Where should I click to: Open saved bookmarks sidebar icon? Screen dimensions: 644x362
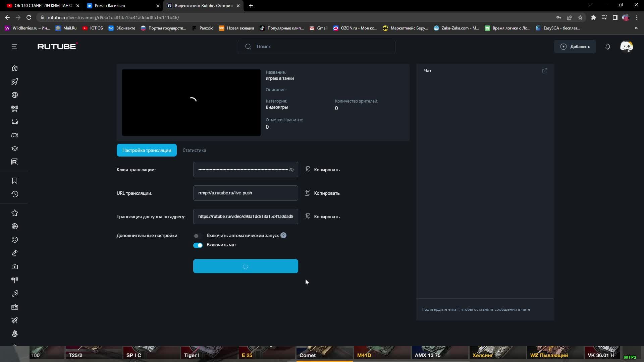pos(15,181)
